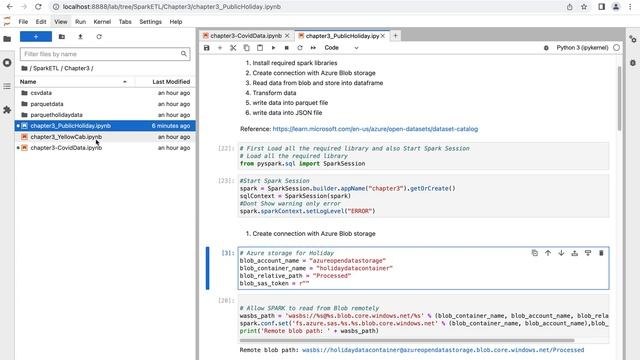
Task: Restart kernel and run all cells
Action: point(313,48)
